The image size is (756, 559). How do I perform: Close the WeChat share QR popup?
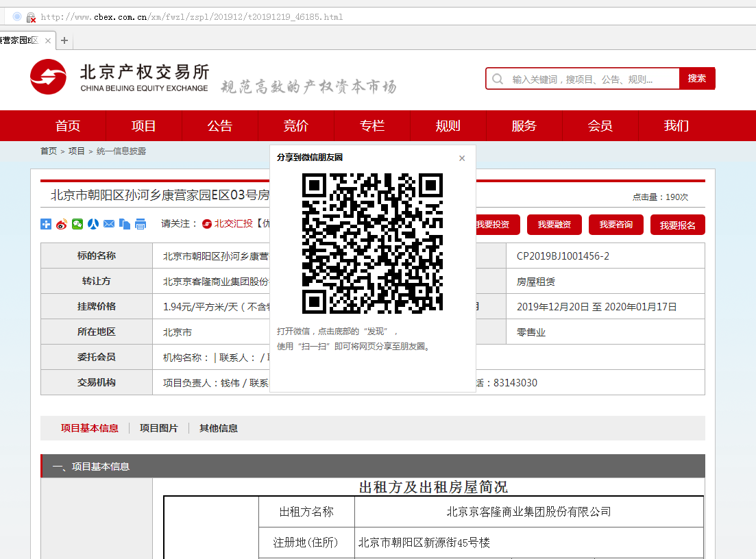tap(462, 158)
